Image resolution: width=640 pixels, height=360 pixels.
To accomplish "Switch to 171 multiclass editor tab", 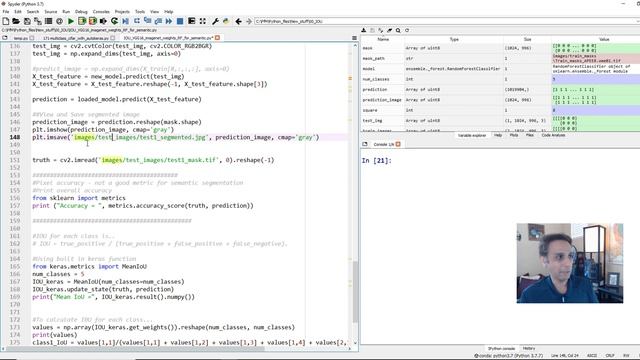I will pos(76,38).
